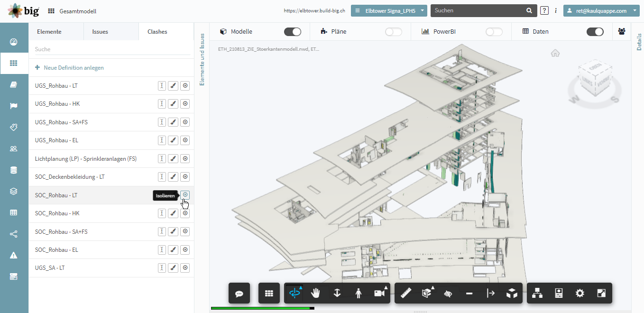Select the Orbit tool in viewer toolbar
This screenshot has width=644, height=313.
click(295, 294)
